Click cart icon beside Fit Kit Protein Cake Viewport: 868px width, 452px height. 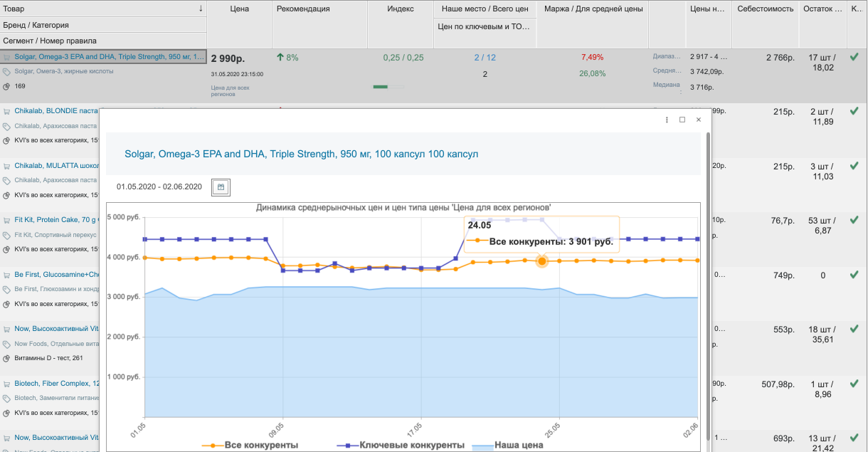point(6,220)
